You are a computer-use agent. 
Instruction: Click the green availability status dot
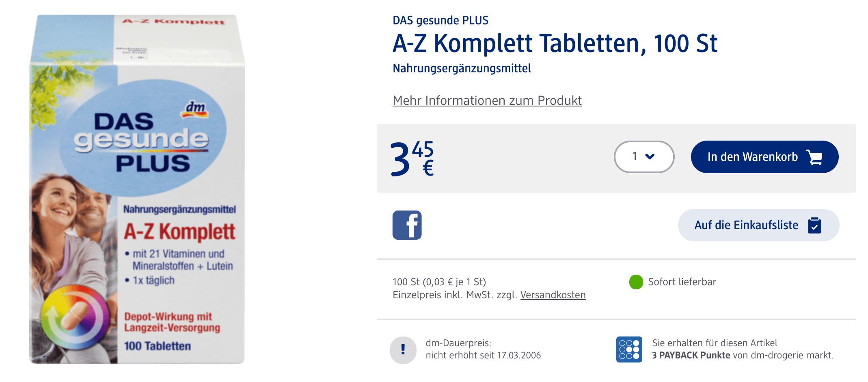[636, 282]
